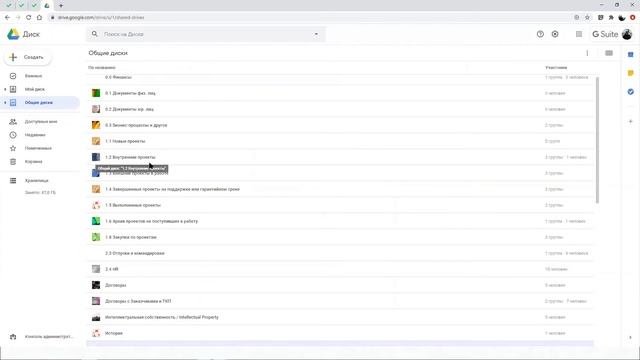Click the Создать button
This screenshot has height=360, width=640.
[x=28, y=57]
